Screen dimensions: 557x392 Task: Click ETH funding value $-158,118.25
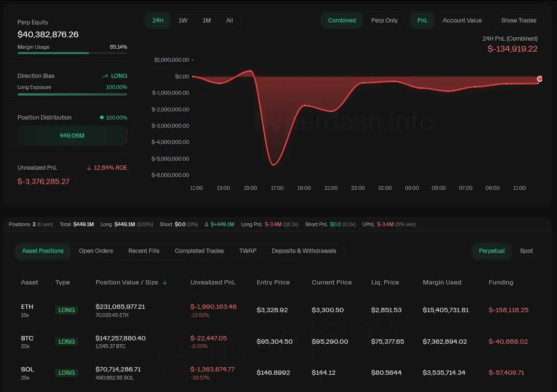[x=508, y=310]
